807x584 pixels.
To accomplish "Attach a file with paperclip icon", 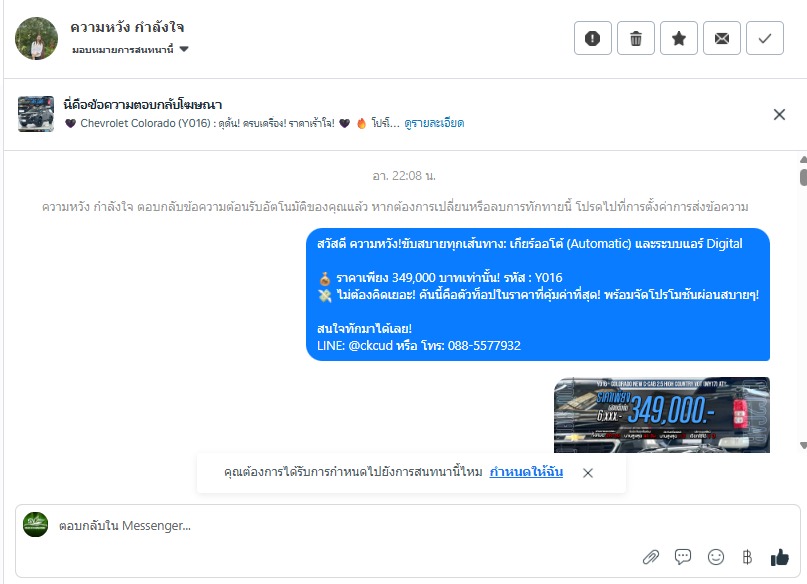I will coord(651,557).
